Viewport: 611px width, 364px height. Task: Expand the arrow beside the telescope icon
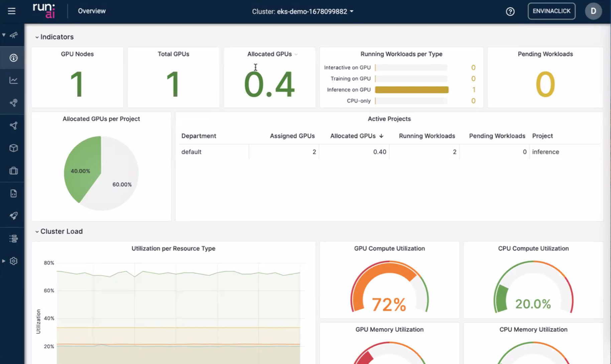(x=4, y=35)
